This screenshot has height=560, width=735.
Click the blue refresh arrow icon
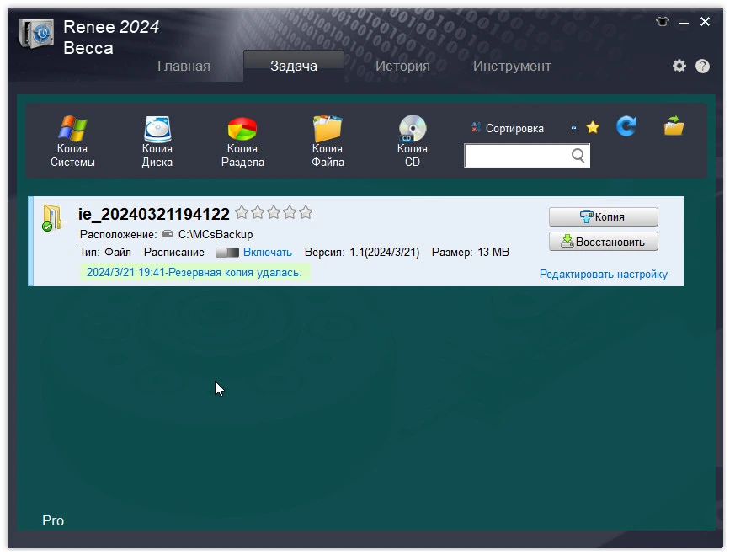click(x=626, y=126)
